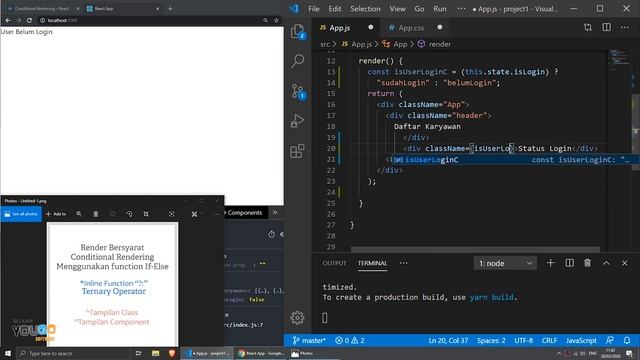The width and height of the screenshot is (640, 360).
Task: Open the Manage gear in VS Code
Action: point(297,318)
